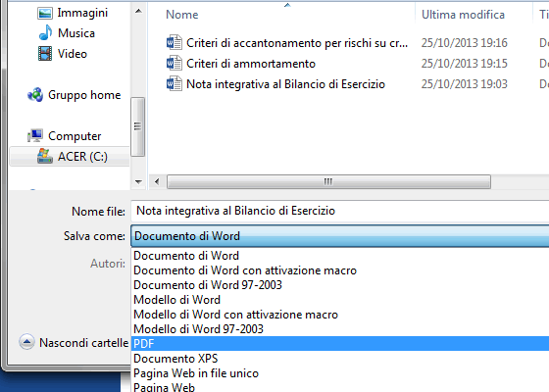Select file Criteri di ammortamento
Image resolution: width=549 pixels, height=392 pixels.
[251, 64]
